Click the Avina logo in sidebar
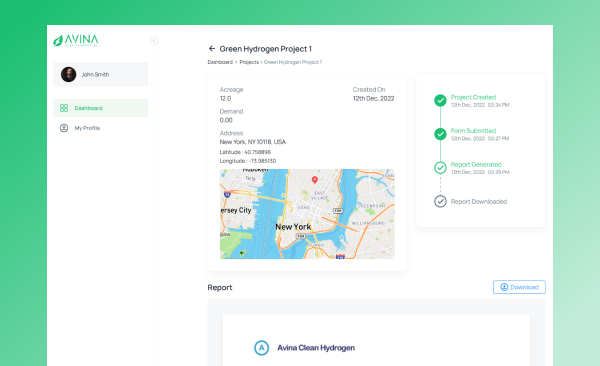Screen dimensions: 600x366 point(76,40)
